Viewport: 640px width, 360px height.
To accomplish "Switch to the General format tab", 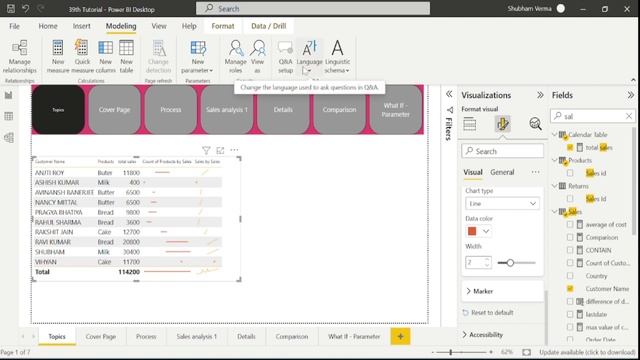I will [502, 172].
